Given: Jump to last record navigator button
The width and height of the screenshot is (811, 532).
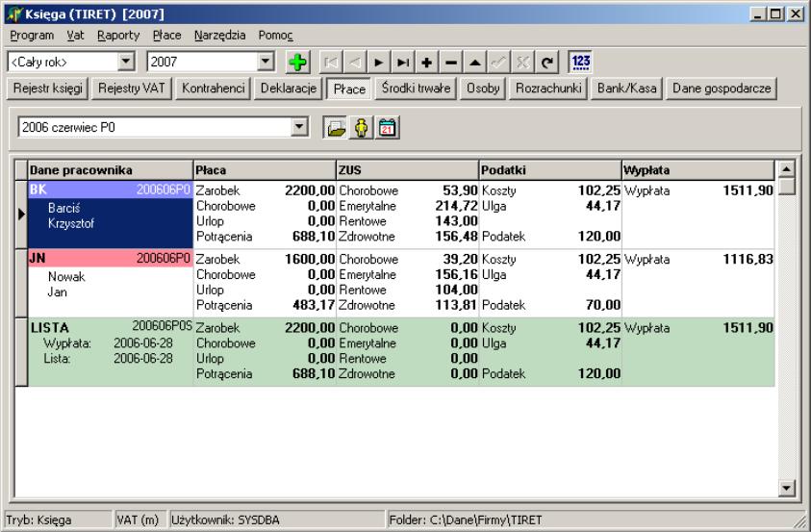Looking at the screenshot, I should tap(403, 63).
